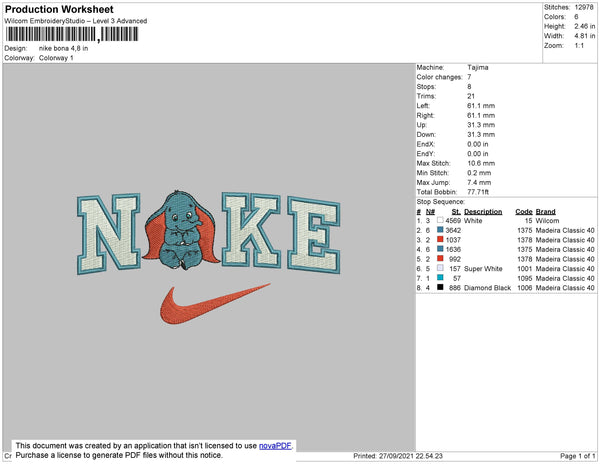
Task: Select the Description column header
Action: (x=483, y=212)
